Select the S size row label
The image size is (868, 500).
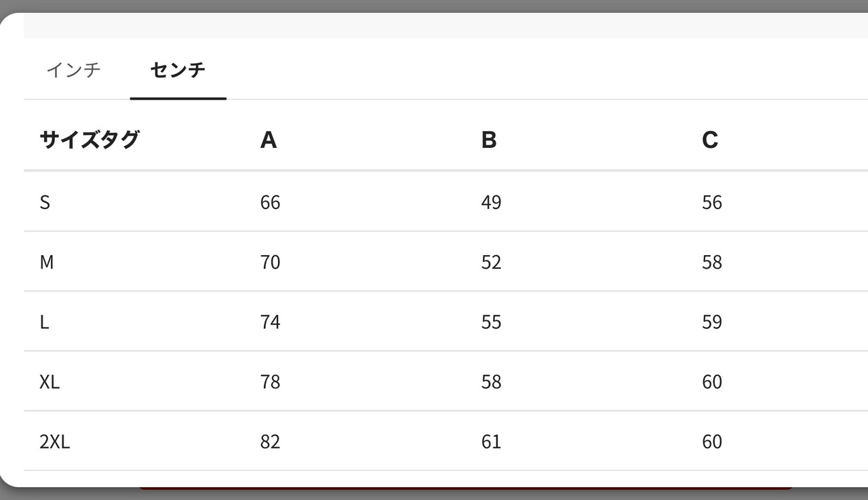(45, 202)
